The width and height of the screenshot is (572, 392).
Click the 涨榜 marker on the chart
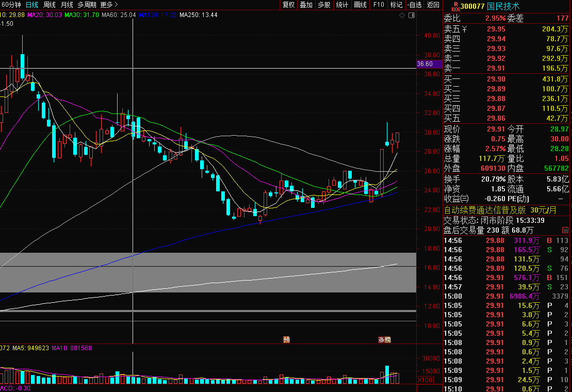[x=384, y=339]
